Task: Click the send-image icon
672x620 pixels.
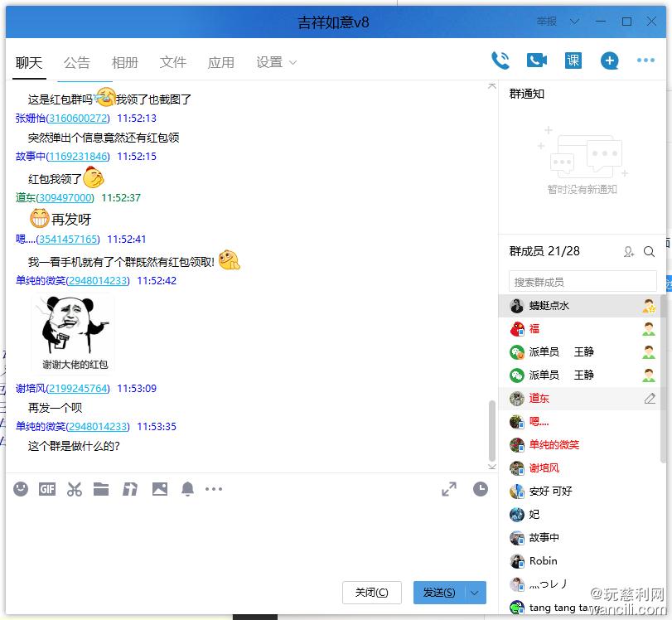Action: (160, 489)
